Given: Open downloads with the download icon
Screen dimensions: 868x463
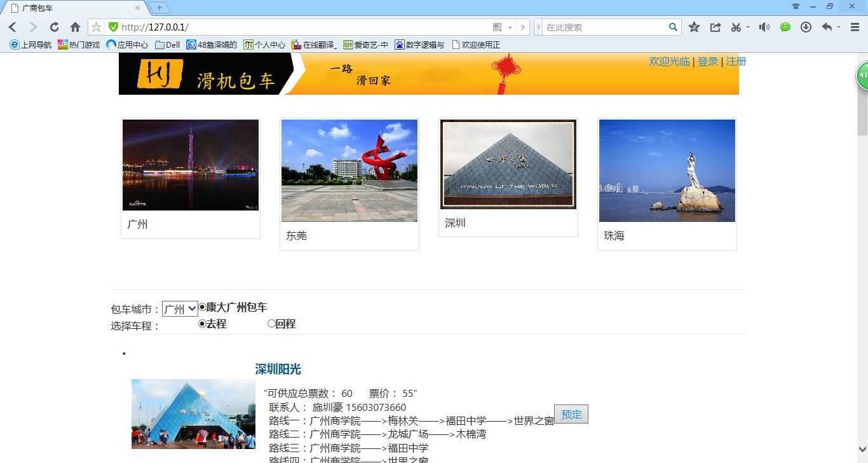Looking at the screenshot, I should [x=806, y=27].
